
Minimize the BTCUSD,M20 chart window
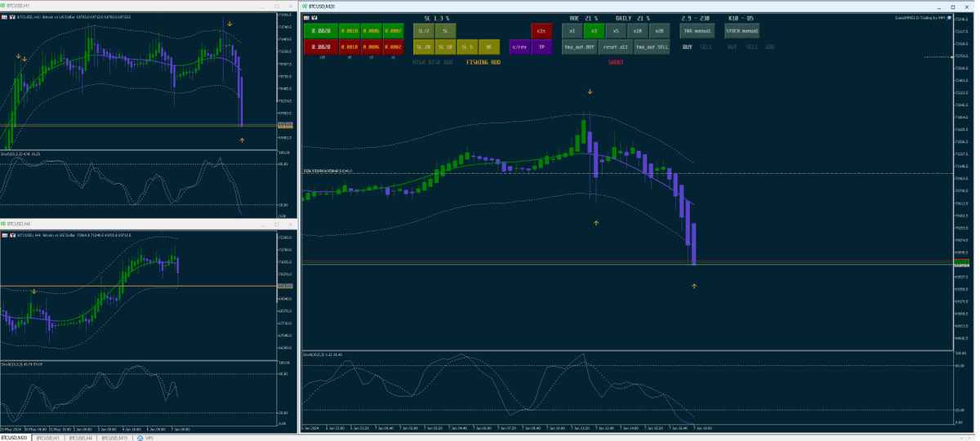[x=938, y=7]
